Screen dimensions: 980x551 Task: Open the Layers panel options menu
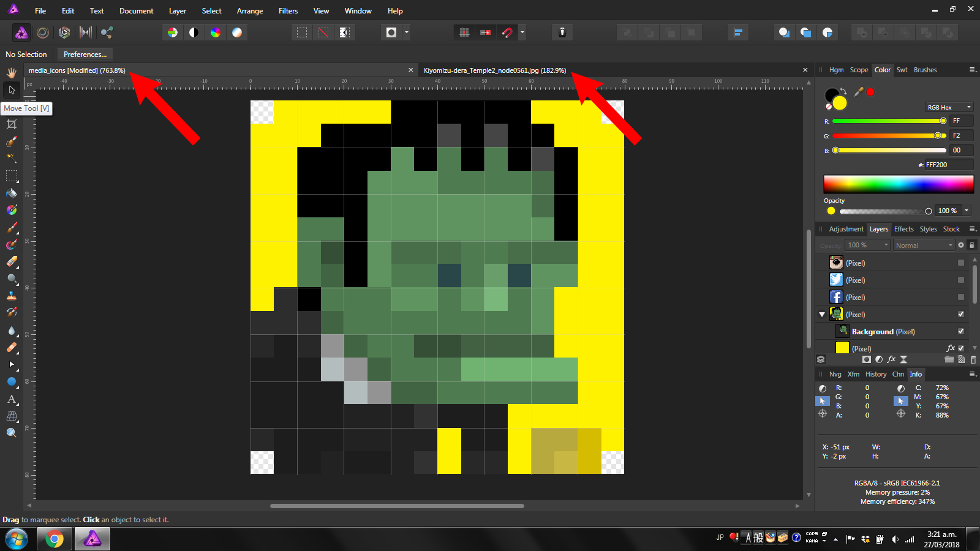click(972, 229)
